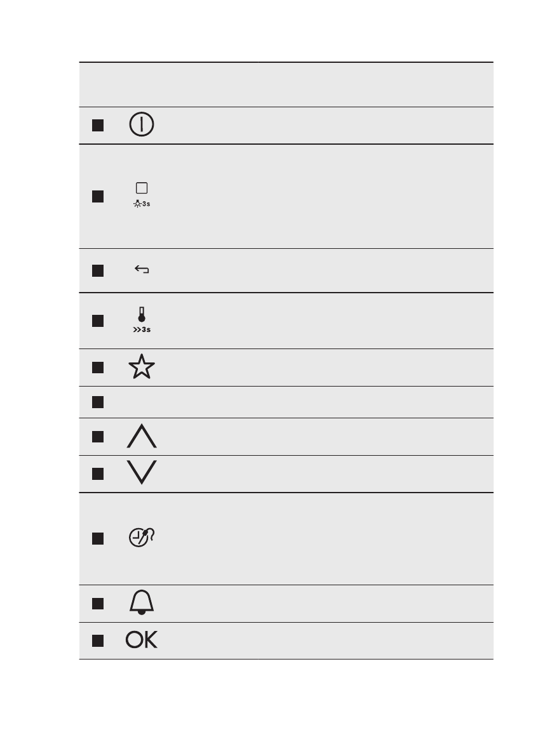
Task: Open the clock and spoon time icon
Action: click(x=143, y=538)
